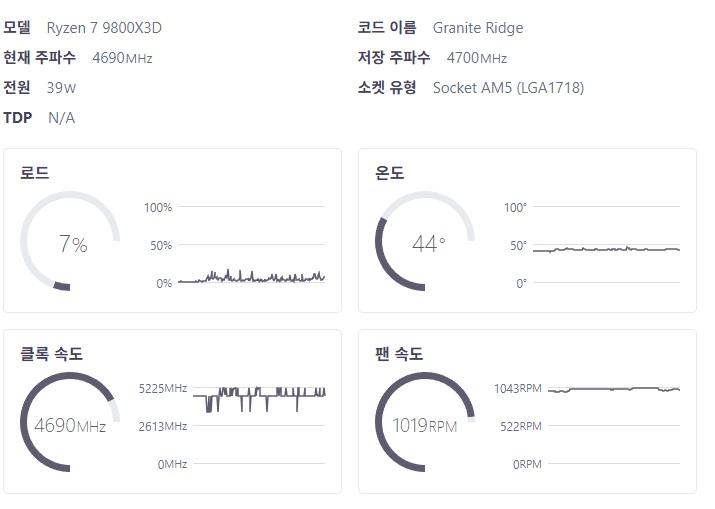Click the 로드 card title

click(35, 173)
